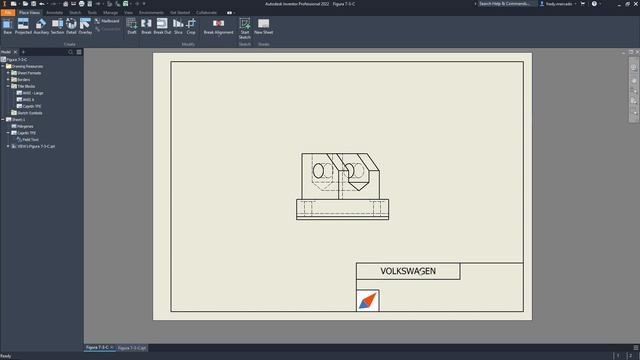This screenshot has height=360, width=640.
Task: Switch to the Sketch ribbon tab
Action: click(x=75, y=13)
